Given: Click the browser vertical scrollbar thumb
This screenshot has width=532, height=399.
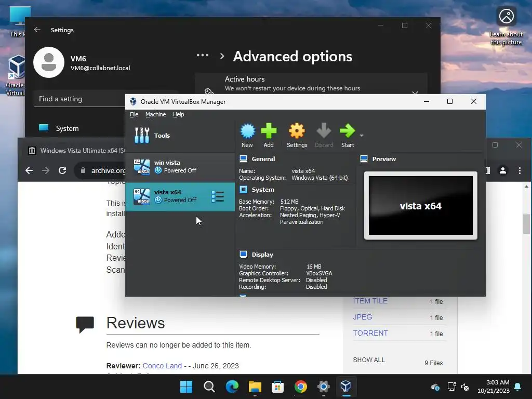Looking at the screenshot, I should [526, 223].
